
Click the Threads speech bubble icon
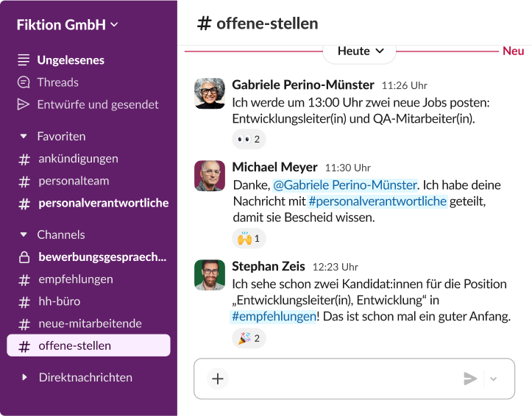point(24,82)
